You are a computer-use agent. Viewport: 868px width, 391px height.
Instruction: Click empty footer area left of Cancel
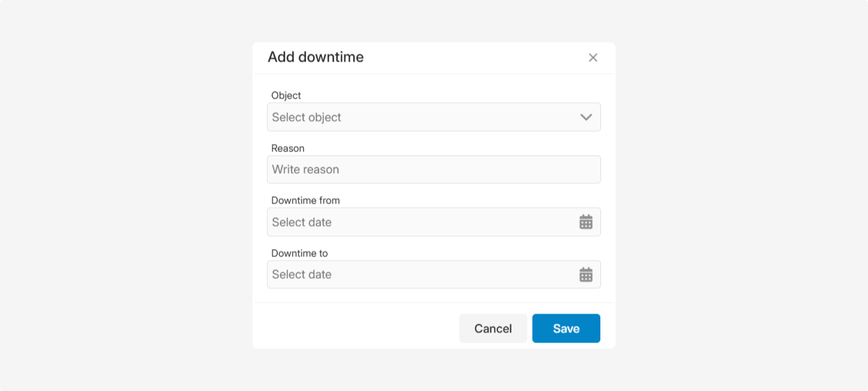click(x=354, y=328)
